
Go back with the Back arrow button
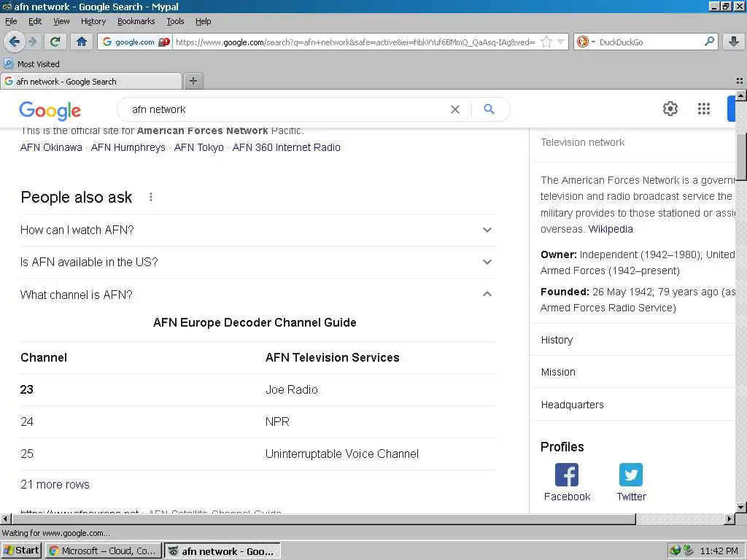(x=15, y=42)
